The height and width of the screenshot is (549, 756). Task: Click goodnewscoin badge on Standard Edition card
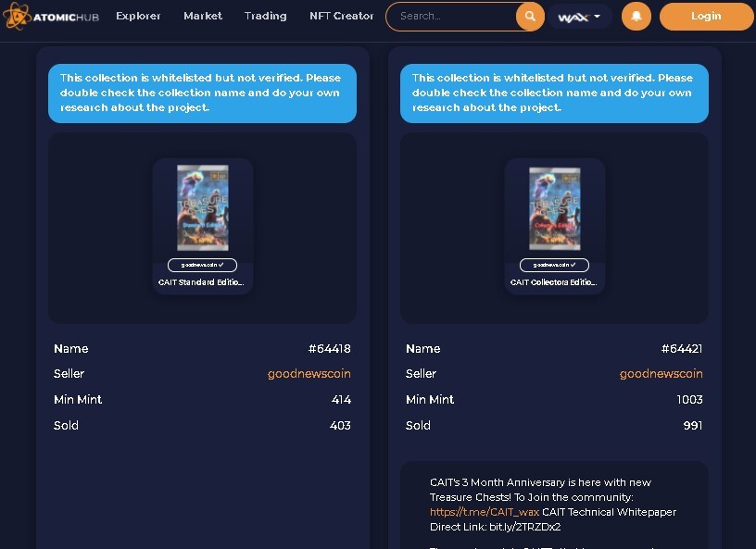[x=202, y=265]
